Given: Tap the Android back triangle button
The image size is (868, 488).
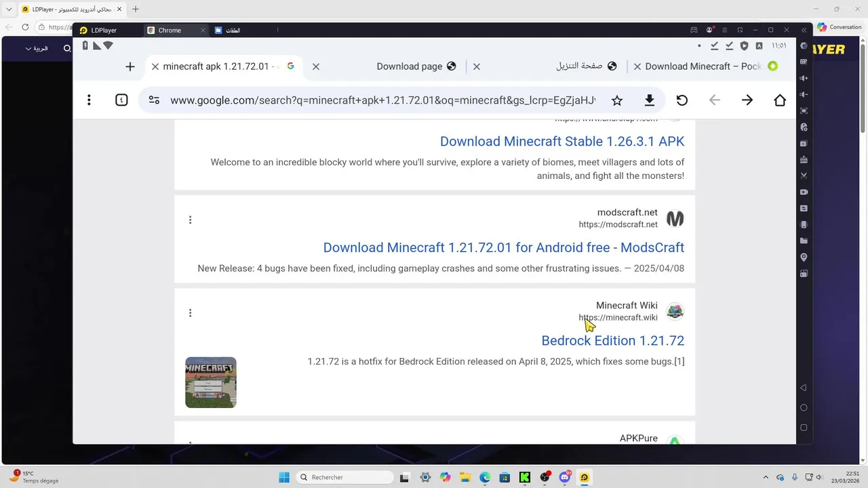Looking at the screenshot, I should pyautogui.click(x=804, y=388).
